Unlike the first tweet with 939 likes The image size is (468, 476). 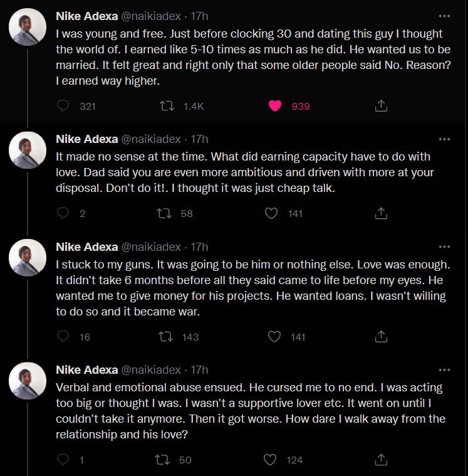pos(275,106)
